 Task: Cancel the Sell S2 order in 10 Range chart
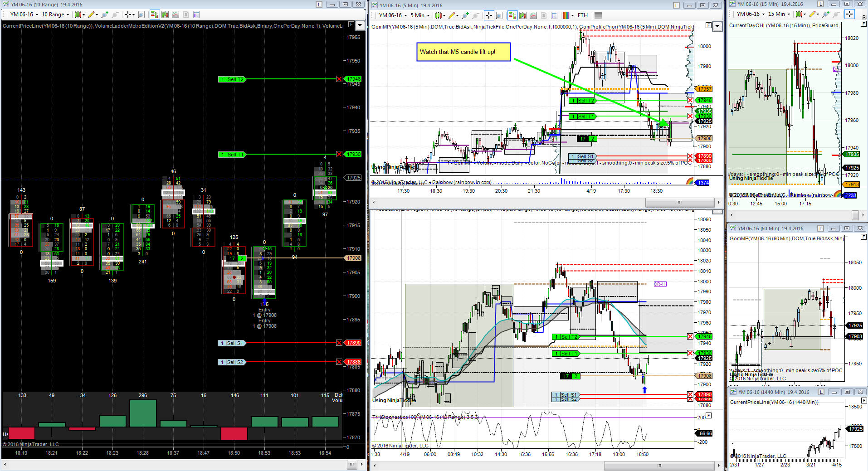click(x=339, y=362)
